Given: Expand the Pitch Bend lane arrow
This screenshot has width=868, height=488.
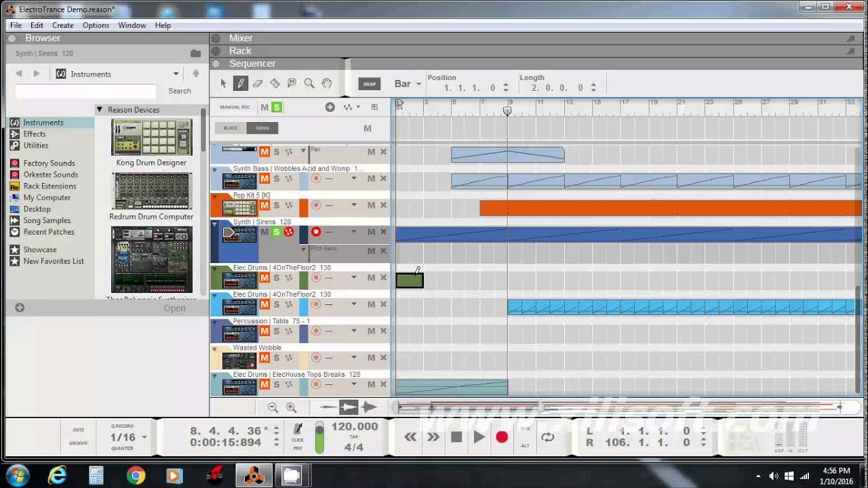Looking at the screenshot, I should coord(303,249).
